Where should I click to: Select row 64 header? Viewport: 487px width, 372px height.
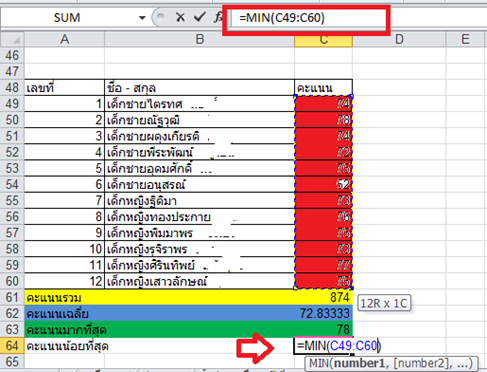coord(12,346)
